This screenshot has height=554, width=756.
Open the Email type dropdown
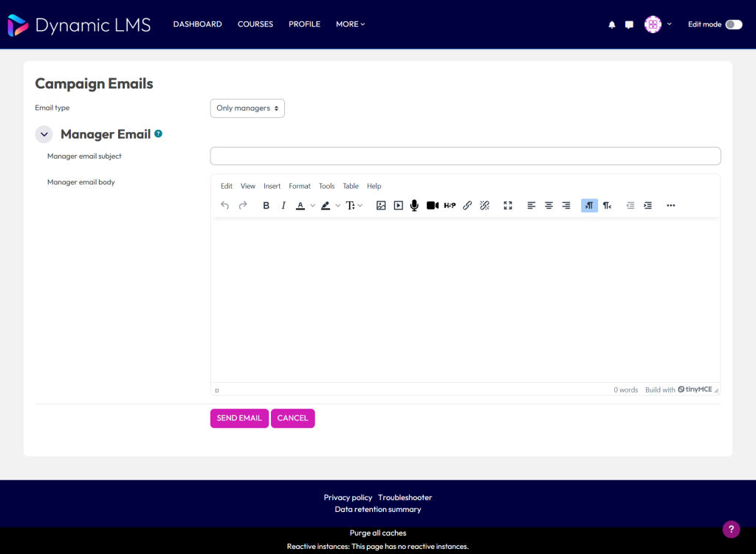pos(247,108)
